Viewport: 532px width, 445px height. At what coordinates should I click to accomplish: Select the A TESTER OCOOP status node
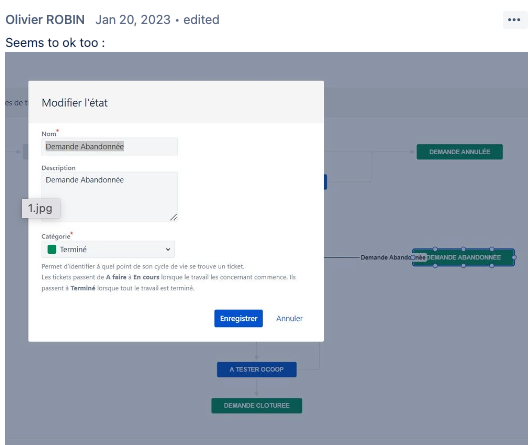[x=256, y=369]
